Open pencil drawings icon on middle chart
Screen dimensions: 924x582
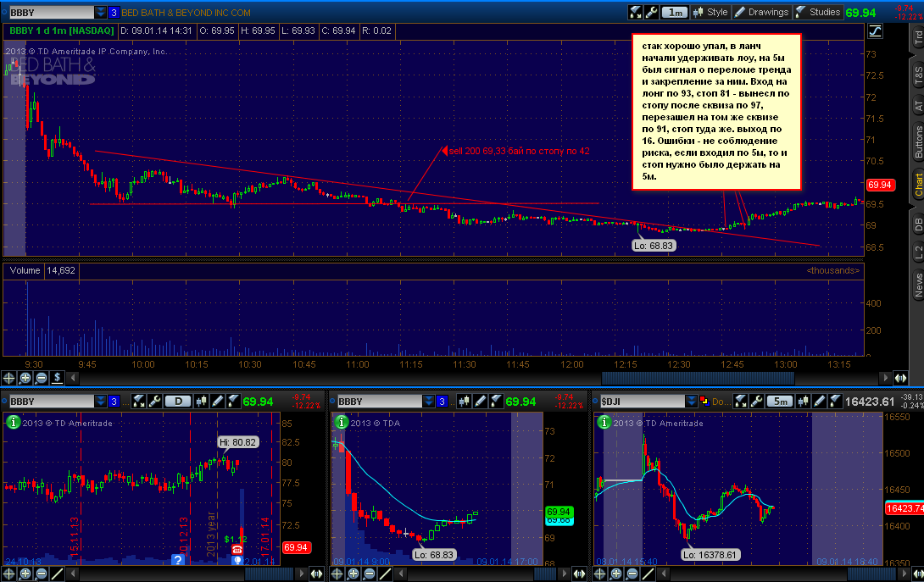[481, 402]
